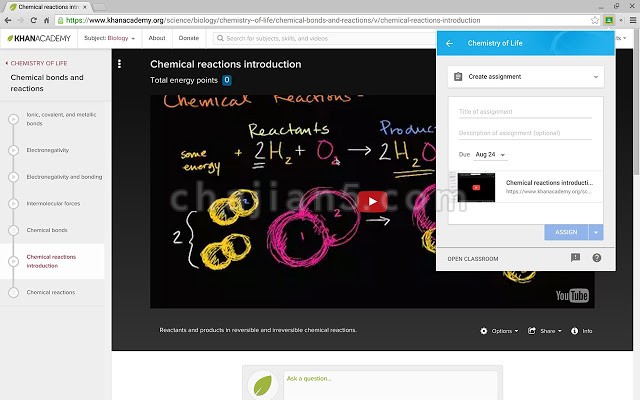Click the Info button

point(582,331)
